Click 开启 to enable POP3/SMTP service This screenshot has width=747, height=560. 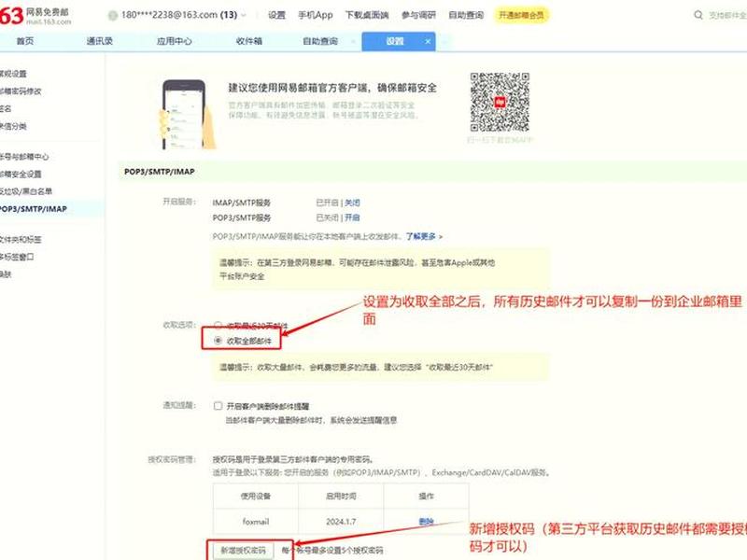352,217
